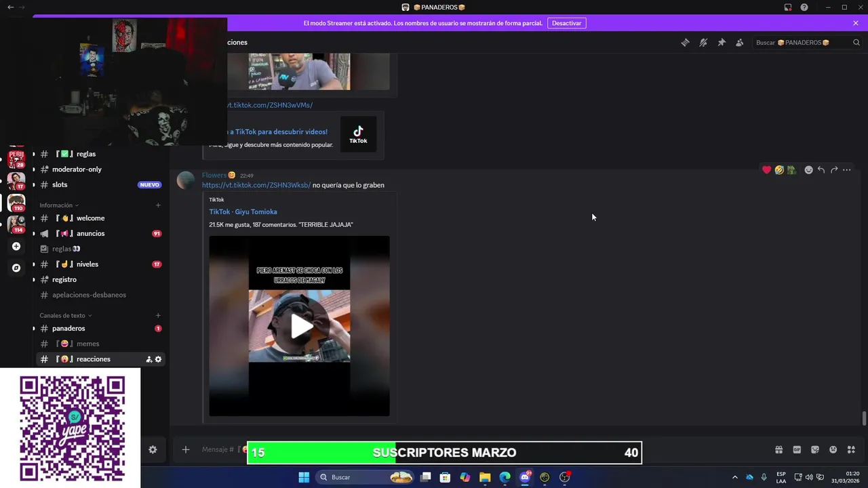The height and width of the screenshot is (488, 868).
Task: Click the magnifier icon in search box
Action: (856, 42)
